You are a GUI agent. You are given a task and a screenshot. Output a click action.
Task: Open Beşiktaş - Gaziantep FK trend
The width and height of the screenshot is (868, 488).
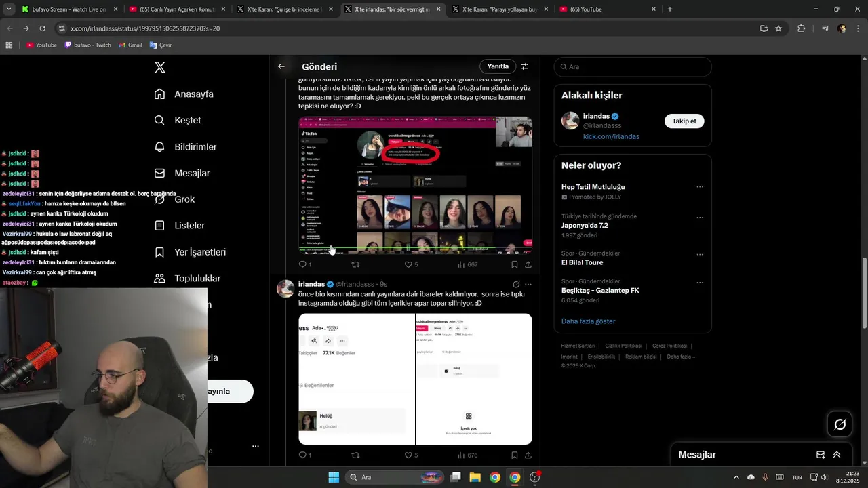pyautogui.click(x=600, y=290)
